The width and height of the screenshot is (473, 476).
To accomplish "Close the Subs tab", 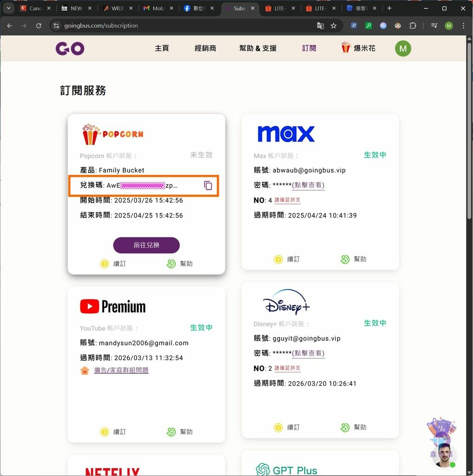I will [x=253, y=8].
